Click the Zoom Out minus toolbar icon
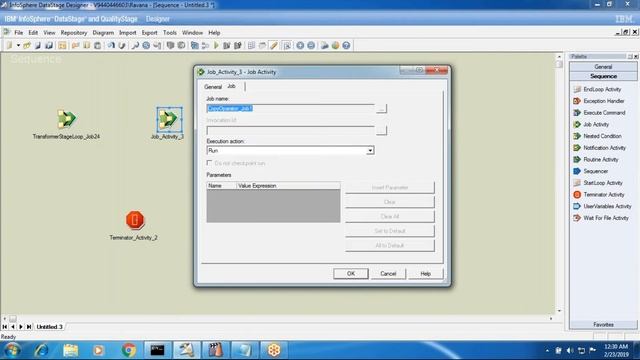Image resolution: width=640 pixels, height=360 pixels. click(x=311, y=45)
